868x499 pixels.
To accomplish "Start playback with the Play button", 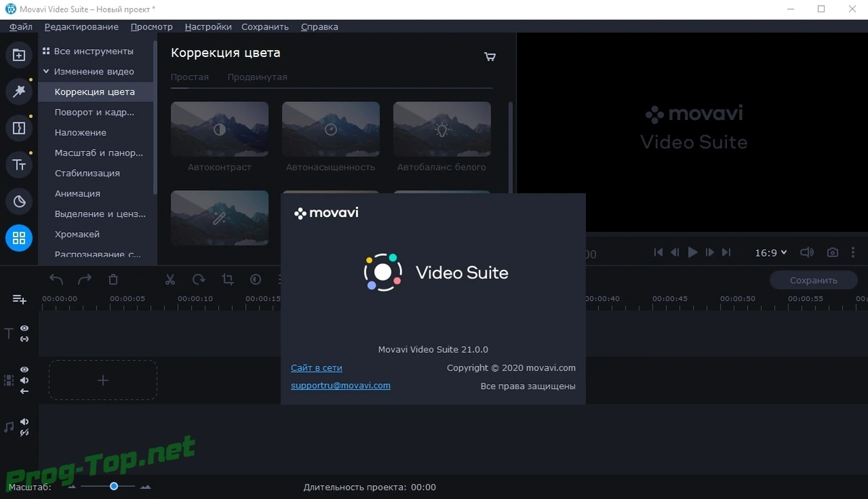I will pos(692,252).
